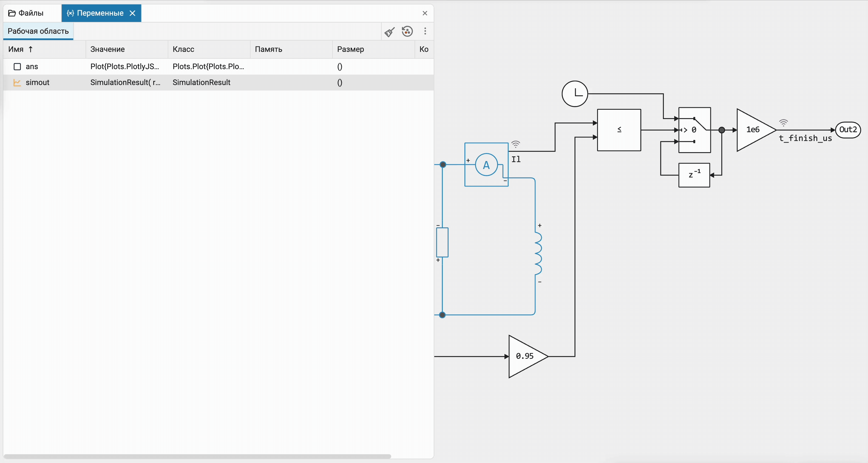868x463 pixels.
Task: Click the 1e6 gain block
Action: [753, 130]
